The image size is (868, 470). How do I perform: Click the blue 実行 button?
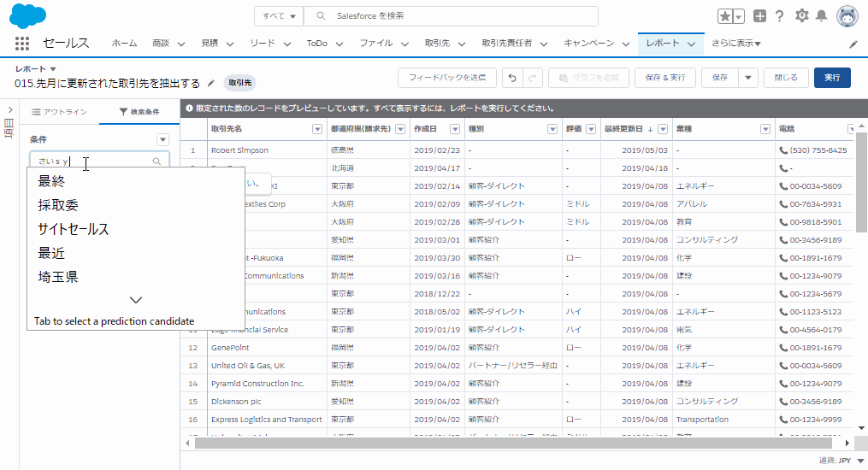832,78
